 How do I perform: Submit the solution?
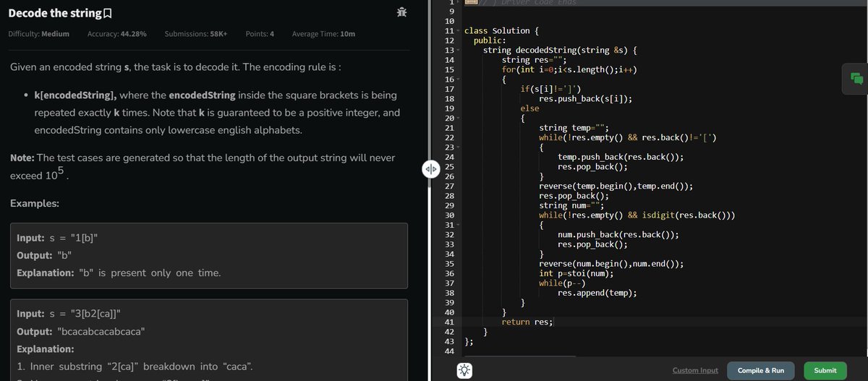click(x=825, y=370)
